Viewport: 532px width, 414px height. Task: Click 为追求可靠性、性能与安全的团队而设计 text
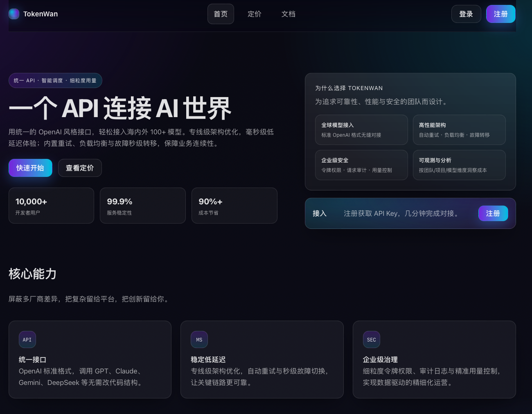point(382,102)
